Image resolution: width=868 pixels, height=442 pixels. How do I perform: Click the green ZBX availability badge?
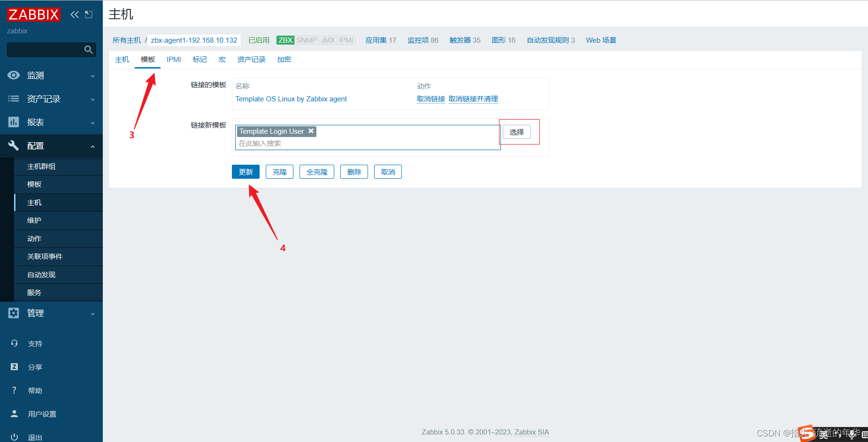click(285, 40)
